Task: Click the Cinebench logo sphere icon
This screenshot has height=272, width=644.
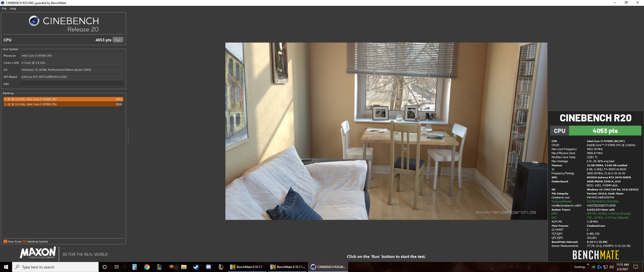Action: pyautogui.click(x=34, y=21)
